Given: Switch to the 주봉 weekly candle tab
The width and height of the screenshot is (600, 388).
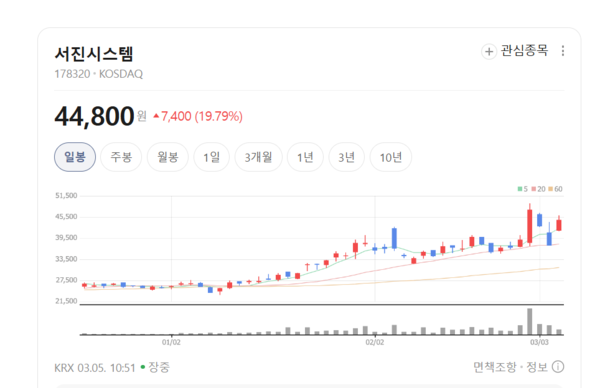Looking at the screenshot, I should pos(121,157).
